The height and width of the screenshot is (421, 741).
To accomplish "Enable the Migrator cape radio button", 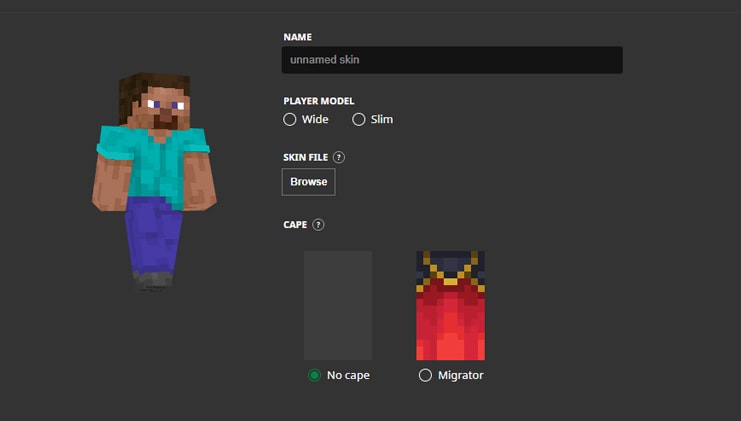I will (426, 375).
